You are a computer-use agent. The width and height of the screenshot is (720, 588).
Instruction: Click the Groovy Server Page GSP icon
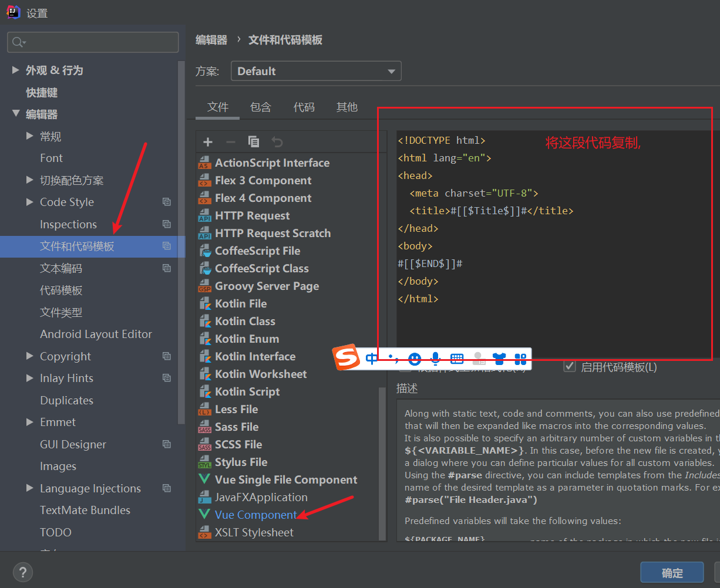pos(204,286)
